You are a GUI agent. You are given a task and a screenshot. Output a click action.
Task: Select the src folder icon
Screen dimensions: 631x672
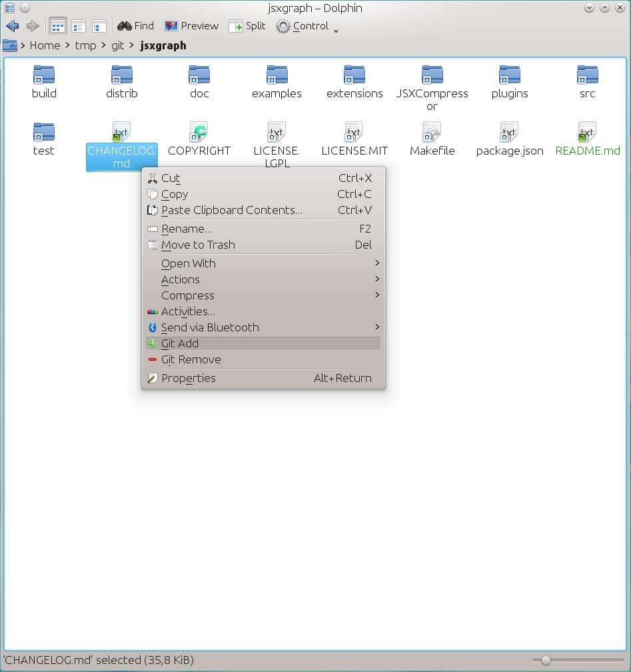coord(587,75)
